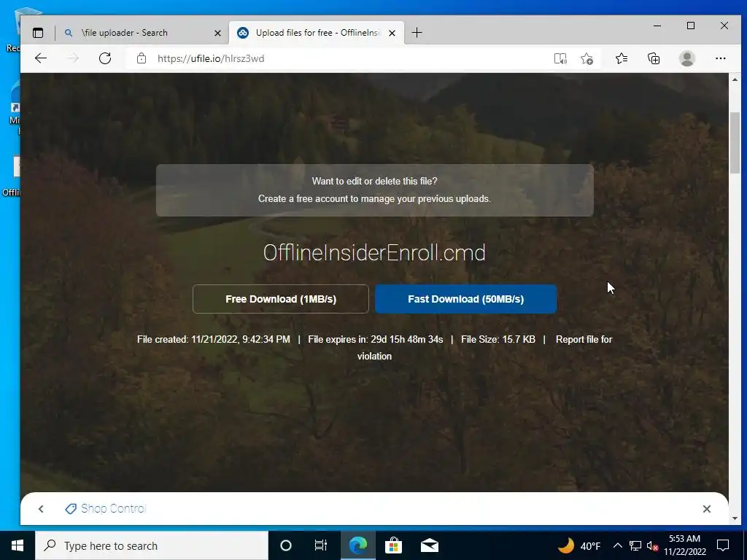Screen dimensions: 747x560
Task: Refresh the current page
Action: (105, 58)
